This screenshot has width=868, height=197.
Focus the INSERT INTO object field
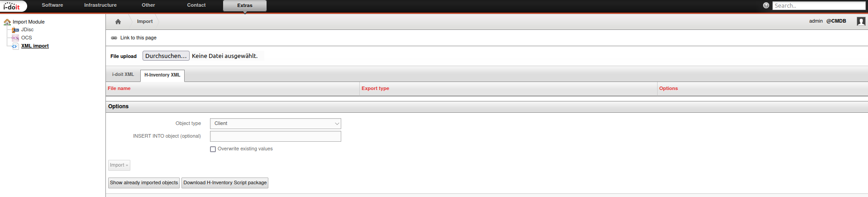[275, 136]
